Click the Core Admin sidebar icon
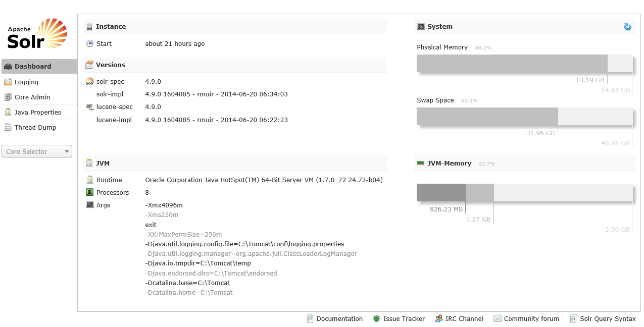 click(8, 97)
